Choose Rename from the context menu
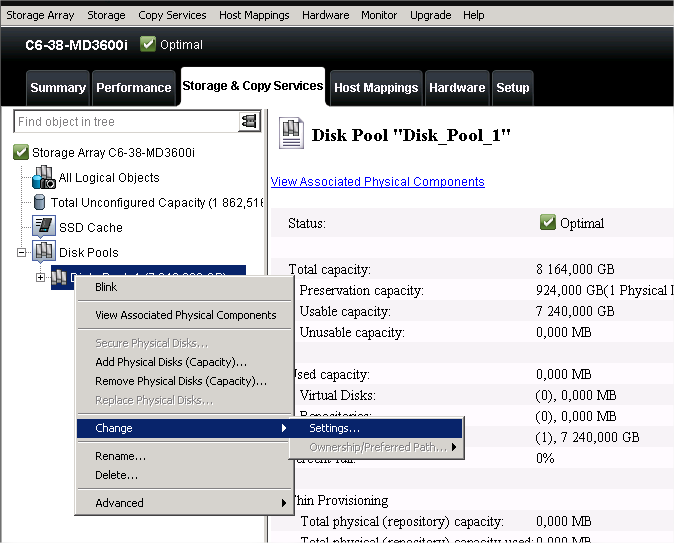Image resolution: width=674 pixels, height=543 pixels. point(185,456)
